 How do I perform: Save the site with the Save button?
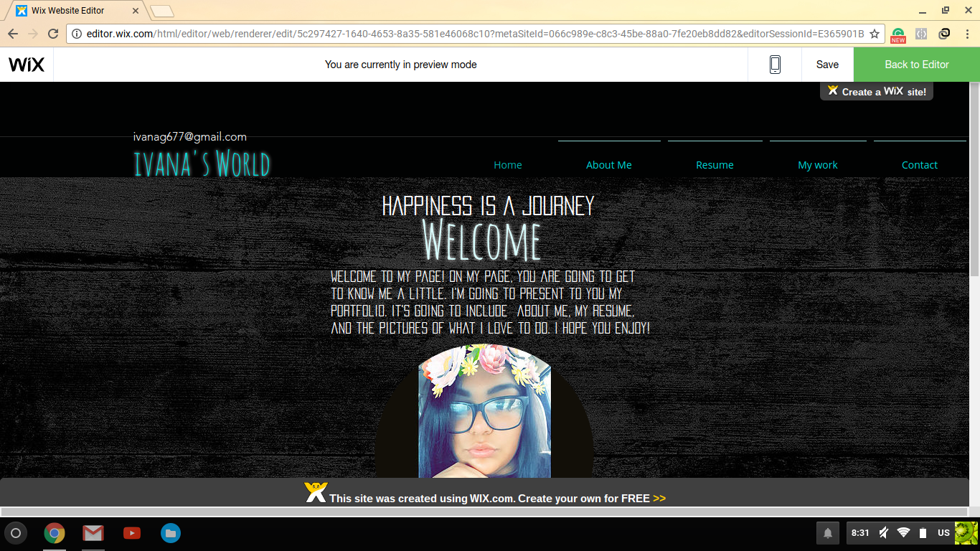click(827, 65)
